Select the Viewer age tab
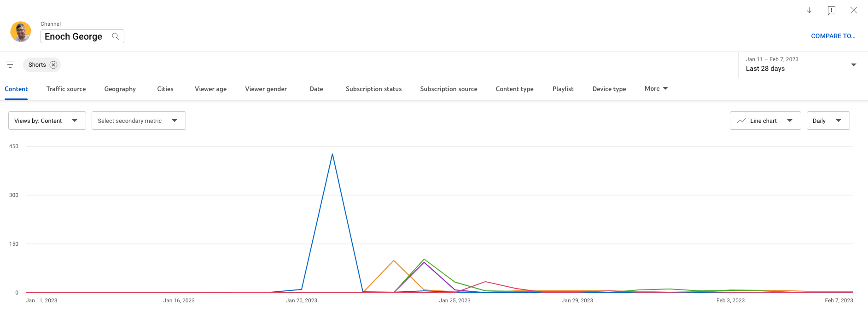 click(210, 89)
